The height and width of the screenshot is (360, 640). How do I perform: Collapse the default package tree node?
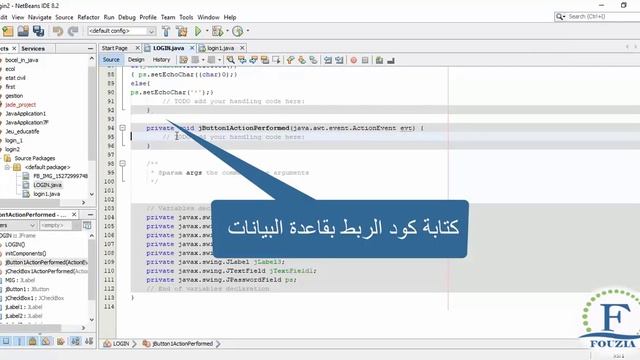7,167
